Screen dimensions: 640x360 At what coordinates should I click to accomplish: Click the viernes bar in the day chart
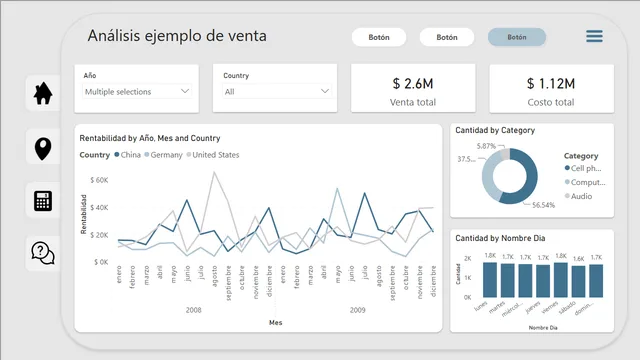click(560, 280)
